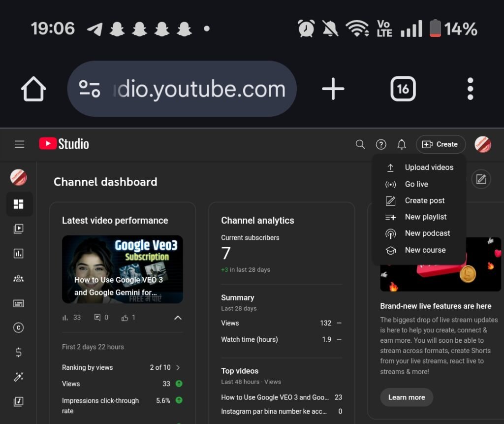The width and height of the screenshot is (504, 424).
Task: Open the Subtitles section in the sidebar
Action: click(19, 303)
